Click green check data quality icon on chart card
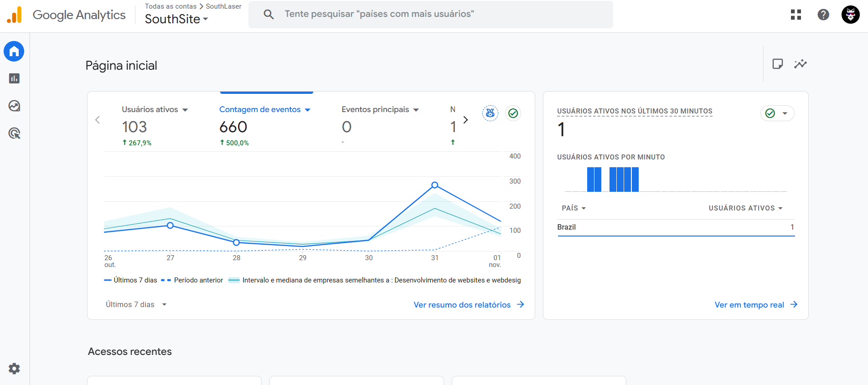Viewport: 868px width, 385px height. [513, 113]
